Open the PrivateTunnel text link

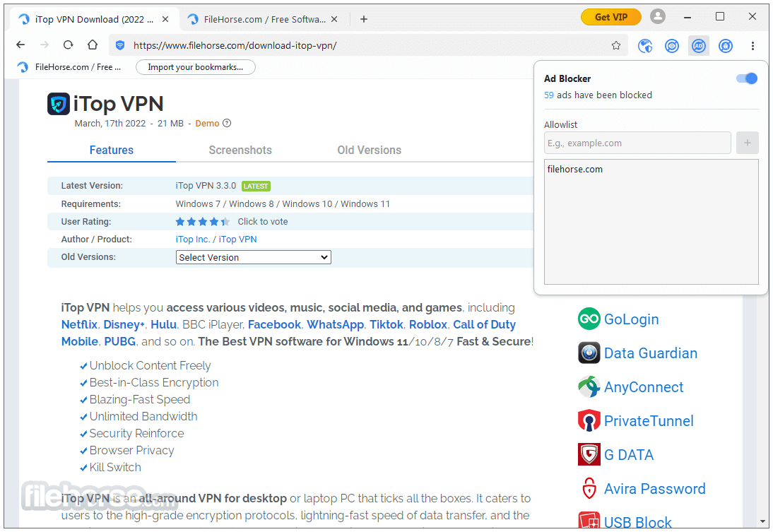pos(649,421)
